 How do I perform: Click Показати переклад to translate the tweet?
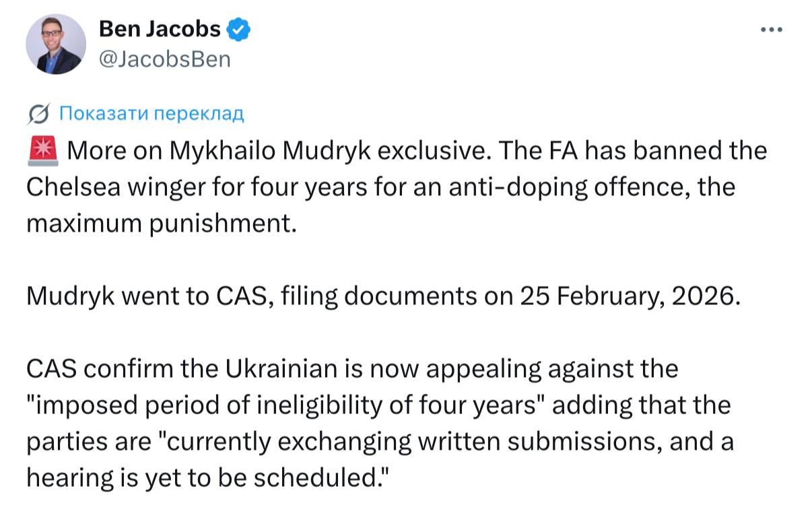pos(151,114)
